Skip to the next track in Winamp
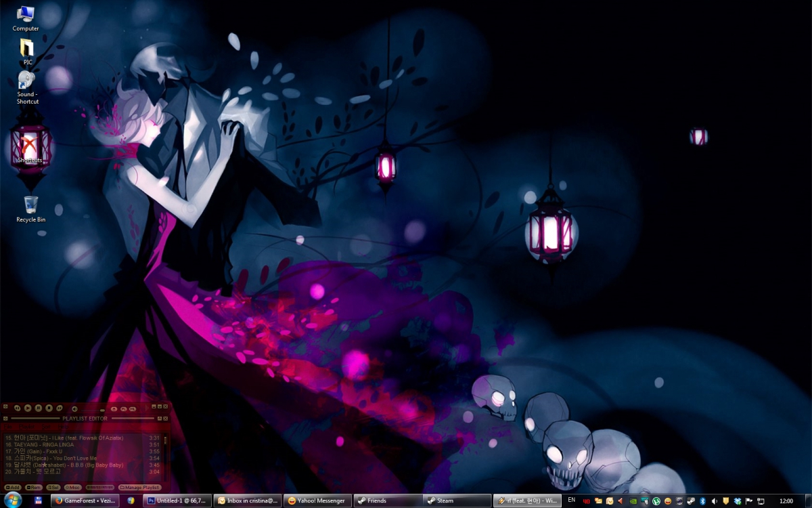The image size is (812, 508). (60, 408)
